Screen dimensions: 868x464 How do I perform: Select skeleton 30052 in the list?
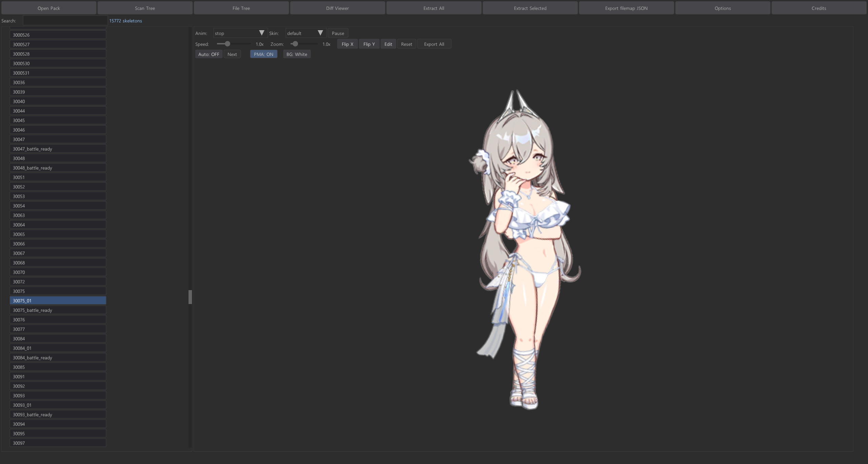click(x=58, y=187)
